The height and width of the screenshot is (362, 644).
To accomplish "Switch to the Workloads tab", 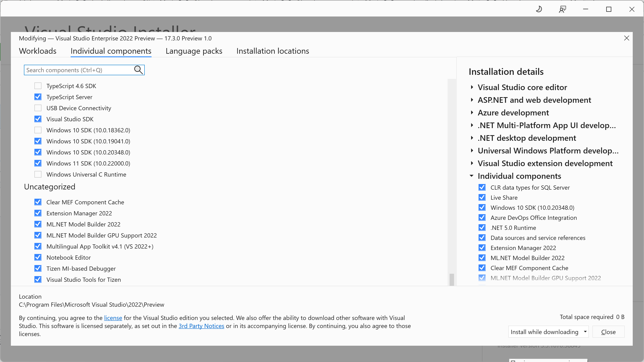I will click(x=37, y=51).
